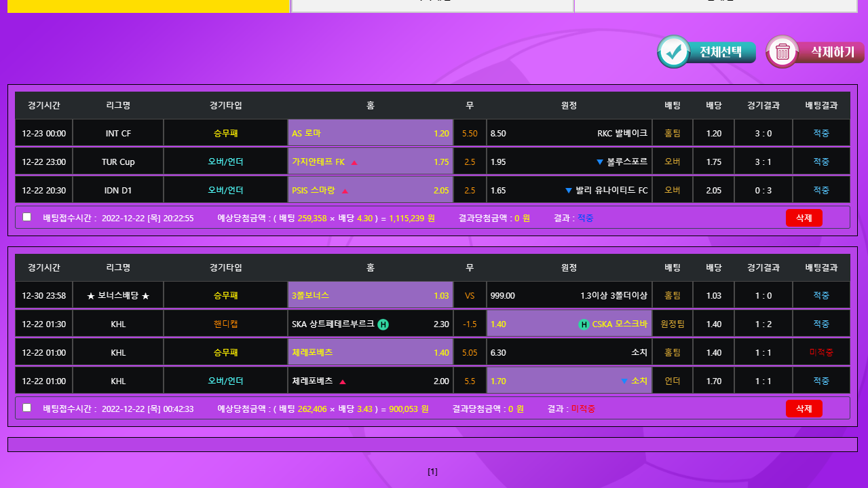868x488 pixels.
Task: Click the checkmark icon on 전체선택
Action: click(674, 52)
